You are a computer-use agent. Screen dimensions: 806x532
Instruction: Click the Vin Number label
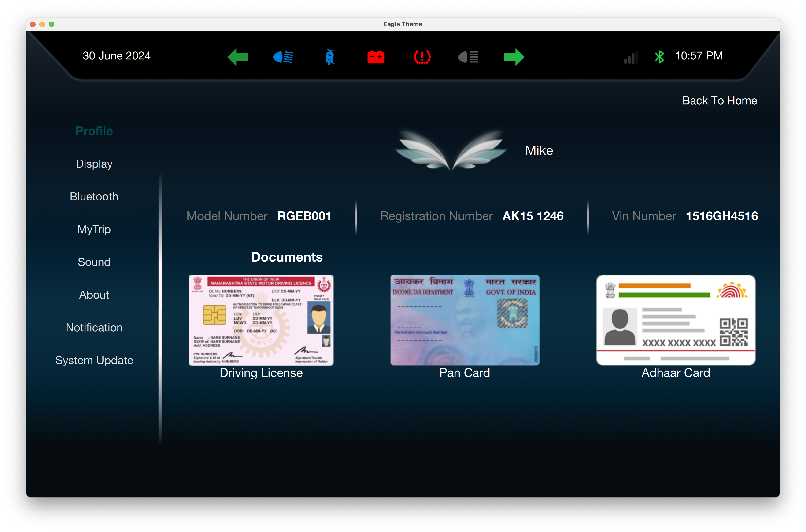point(644,216)
